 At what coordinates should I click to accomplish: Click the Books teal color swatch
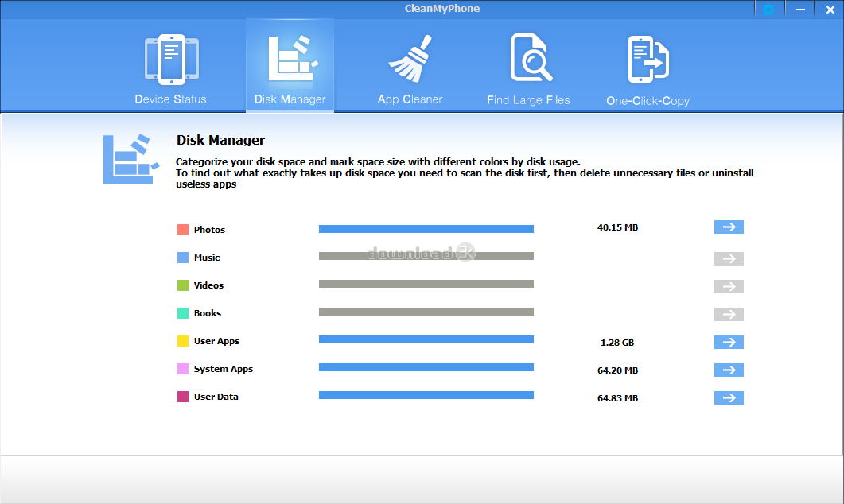[183, 313]
